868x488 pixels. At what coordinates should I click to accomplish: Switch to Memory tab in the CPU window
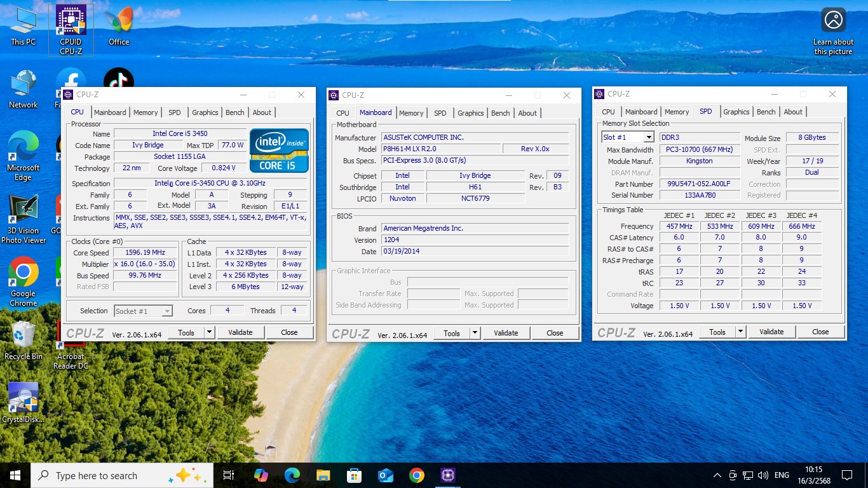coord(146,112)
